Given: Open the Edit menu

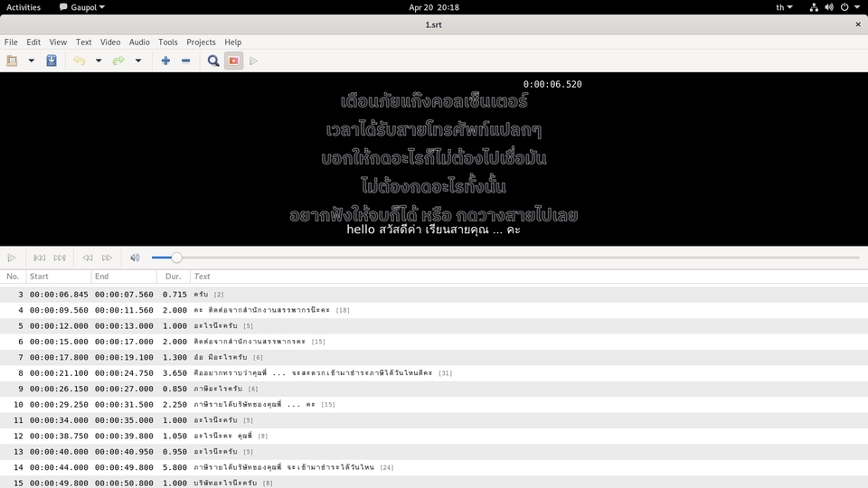Looking at the screenshot, I should (x=33, y=42).
